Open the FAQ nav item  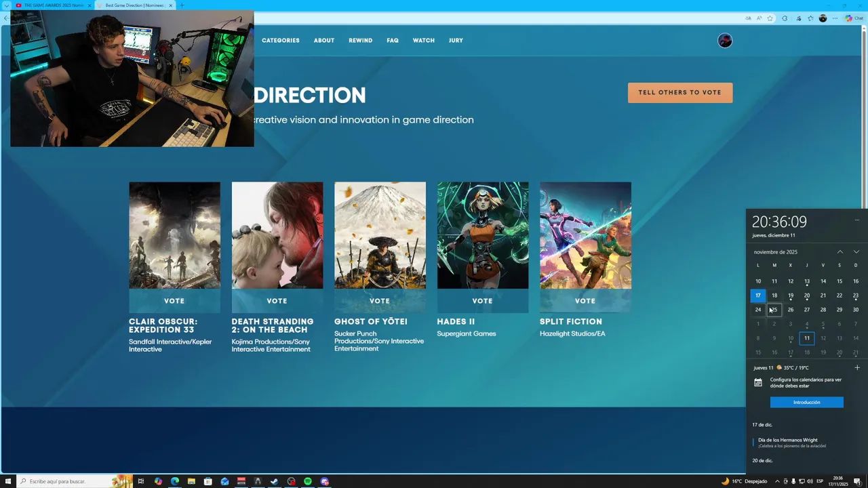tap(393, 41)
